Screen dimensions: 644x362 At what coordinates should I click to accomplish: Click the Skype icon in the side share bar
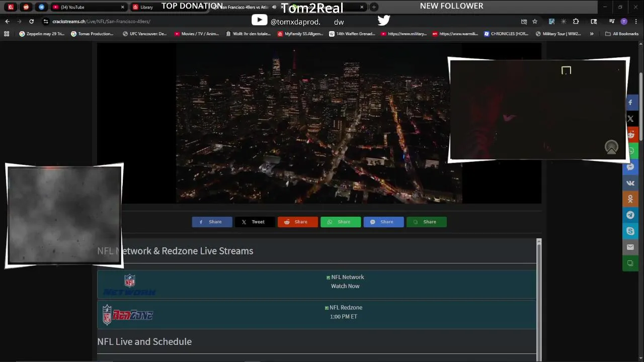pos(630,231)
